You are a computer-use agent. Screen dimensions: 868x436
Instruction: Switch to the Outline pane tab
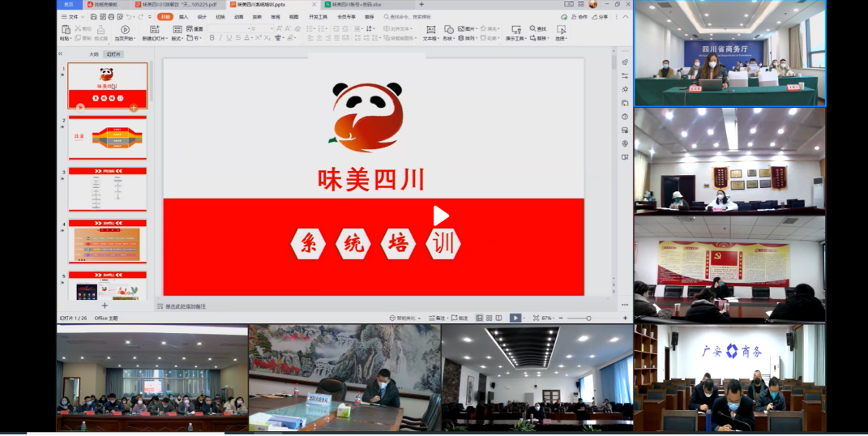(x=93, y=54)
